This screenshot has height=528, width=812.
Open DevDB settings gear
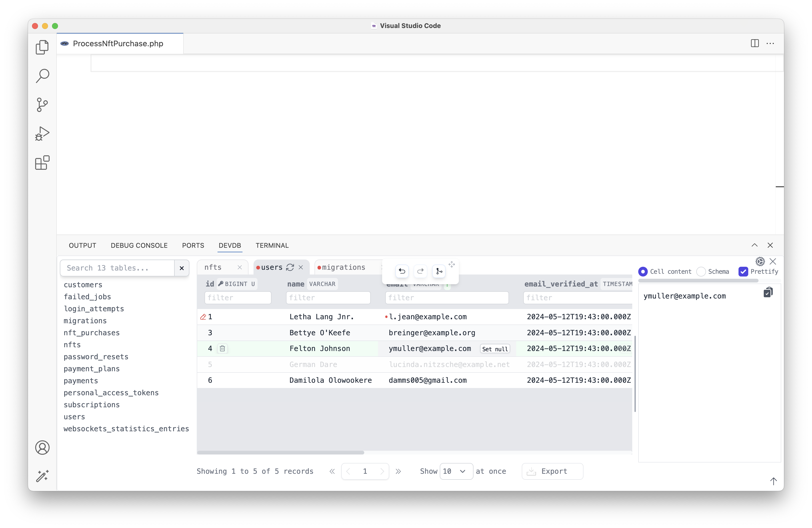(760, 261)
